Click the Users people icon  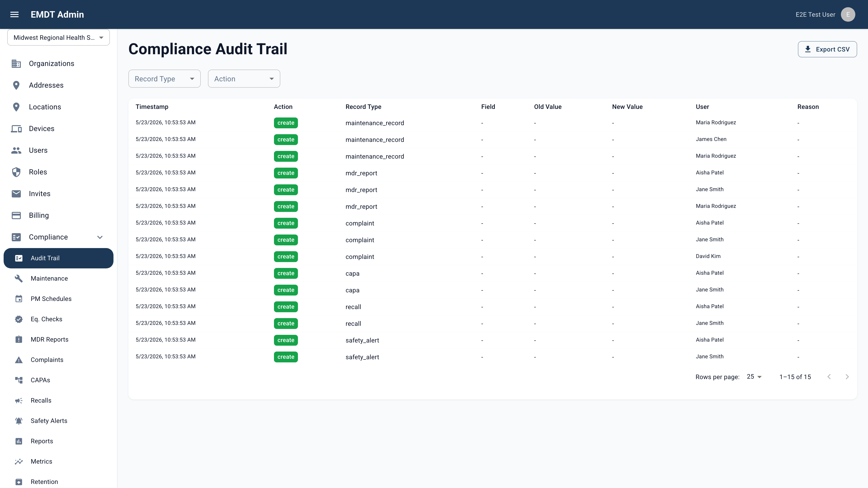click(x=16, y=150)
